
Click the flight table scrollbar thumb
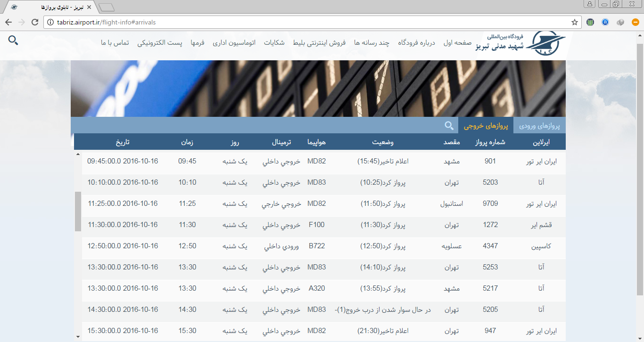tap(78, 212)
